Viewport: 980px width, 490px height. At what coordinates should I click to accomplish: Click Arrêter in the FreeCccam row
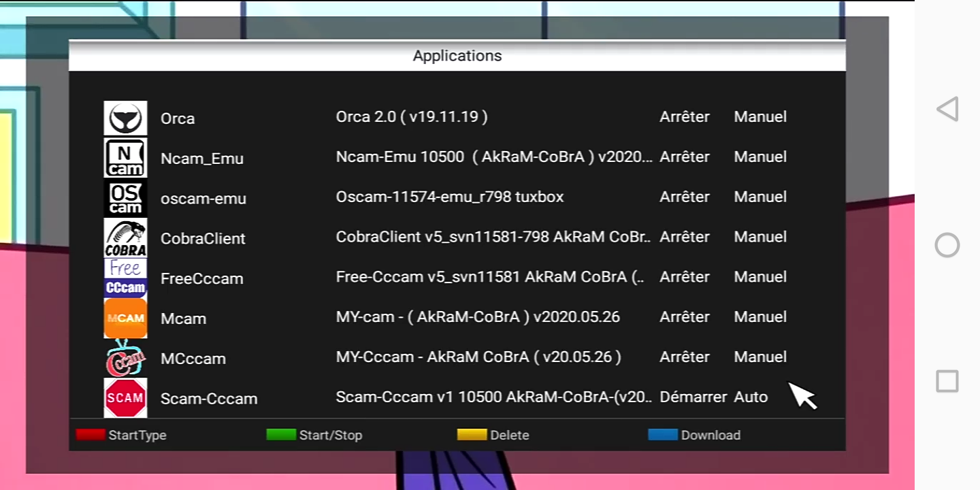click(x=685, y=277)
